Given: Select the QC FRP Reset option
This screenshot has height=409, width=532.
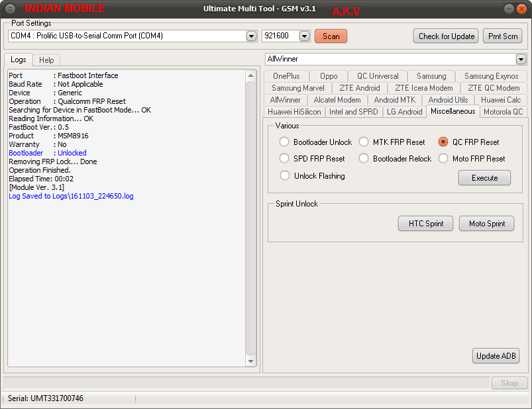Looking at the screenshot, I should coord(443,141).
